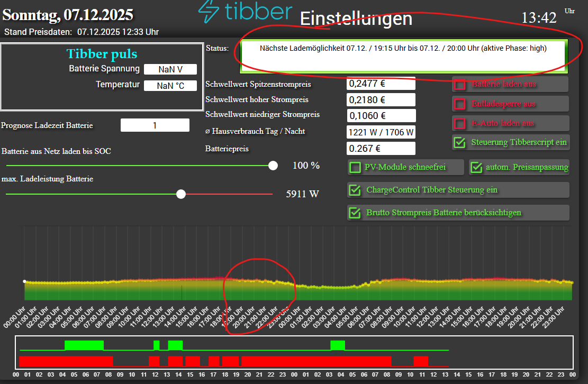The height and width of the screenshot is (384, 588).
Task: Click the max. Ladeleistung Batterie slider handle
Action: pos(181,194)
